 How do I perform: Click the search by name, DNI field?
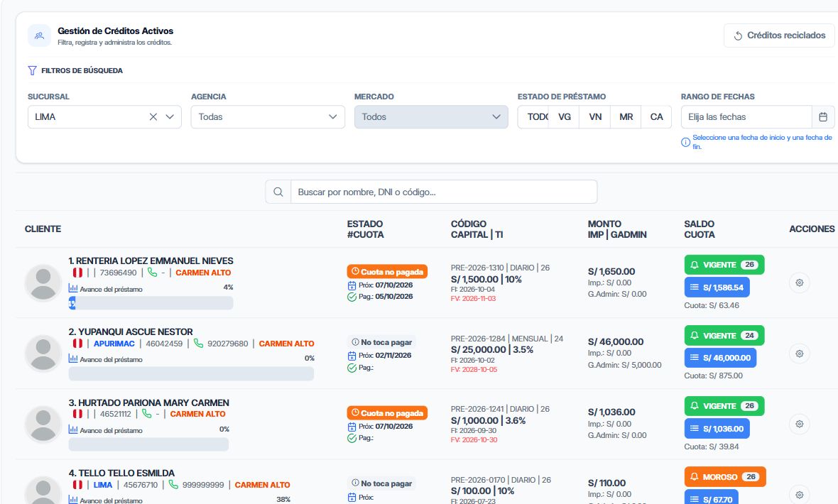(444, 192)
